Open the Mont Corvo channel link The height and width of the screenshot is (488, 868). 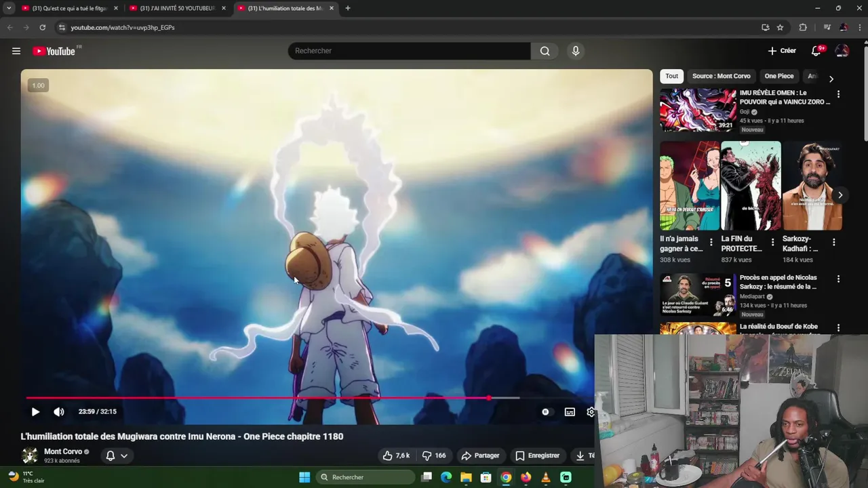[x=63, y=451]
